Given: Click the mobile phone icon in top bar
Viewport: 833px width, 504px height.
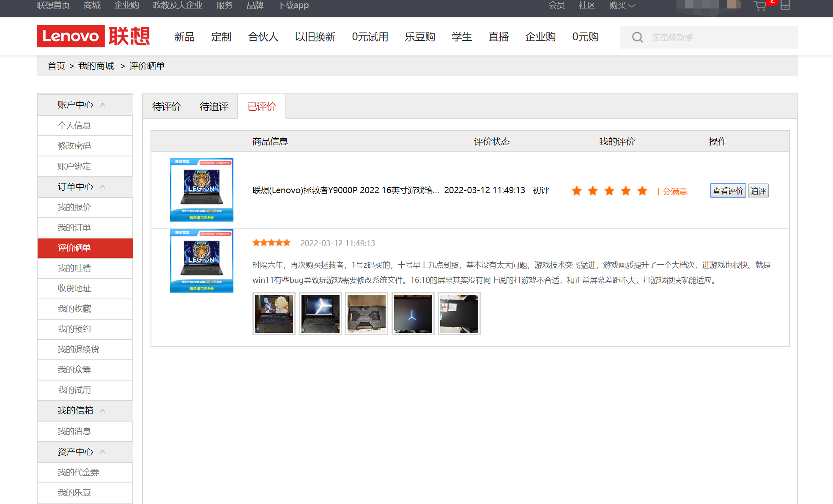Looking at the screenshot, I should 785,5.
